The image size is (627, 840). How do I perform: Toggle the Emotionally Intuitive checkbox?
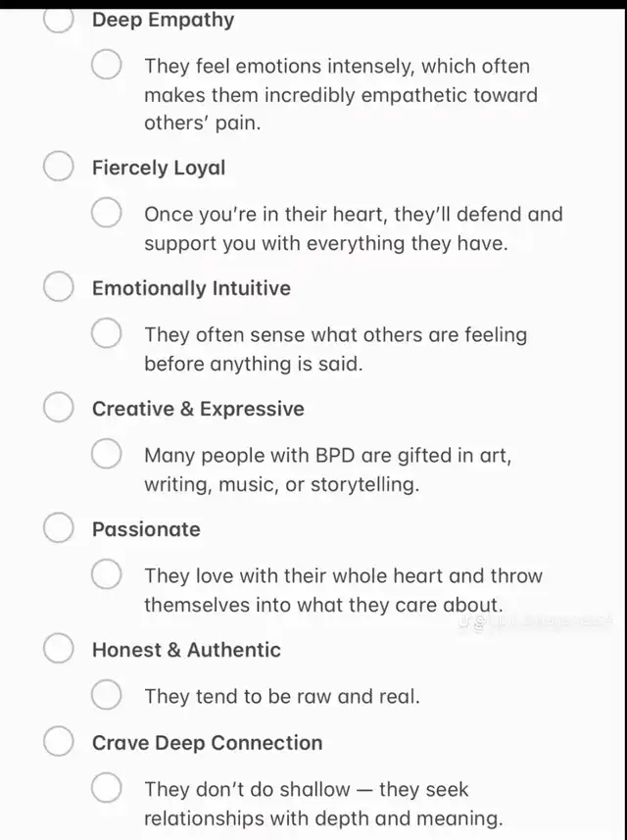[59, 286]
